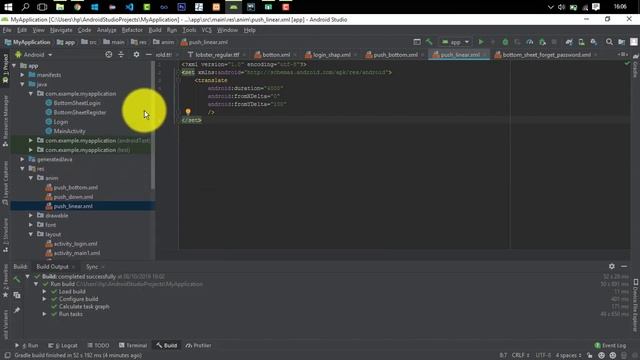Open the TODO tool window
The width and height of the screenshot is (640, 360).
tap(98, 345)
